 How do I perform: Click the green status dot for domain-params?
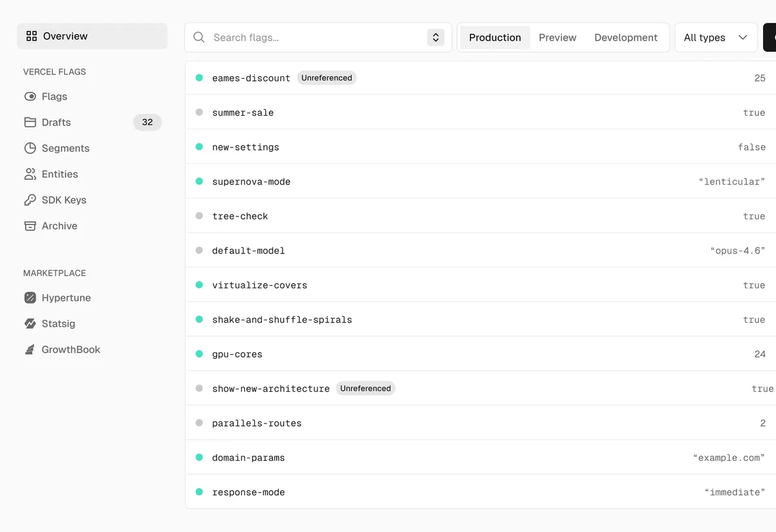pyautogui.click(x=199, y=458)
